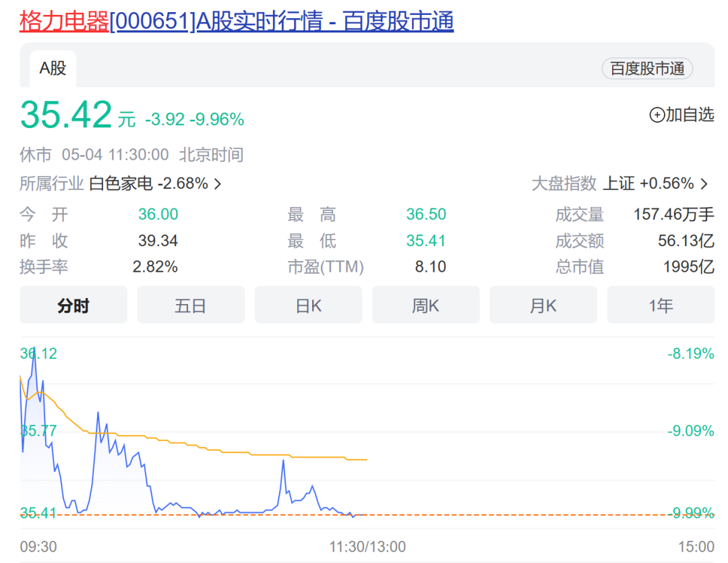Click the change value -3.92
This screenshot has width=728, height=563.
(165, 119)
